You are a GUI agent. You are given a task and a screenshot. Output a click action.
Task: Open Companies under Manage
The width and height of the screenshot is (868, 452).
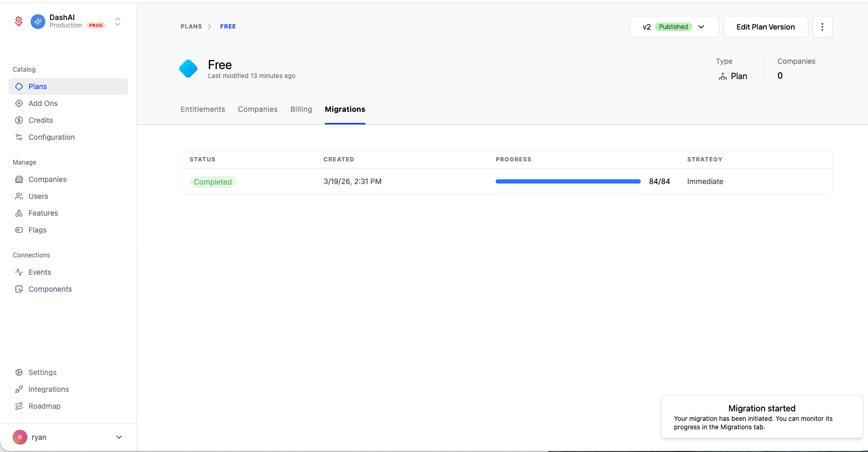tap(68, 179)
